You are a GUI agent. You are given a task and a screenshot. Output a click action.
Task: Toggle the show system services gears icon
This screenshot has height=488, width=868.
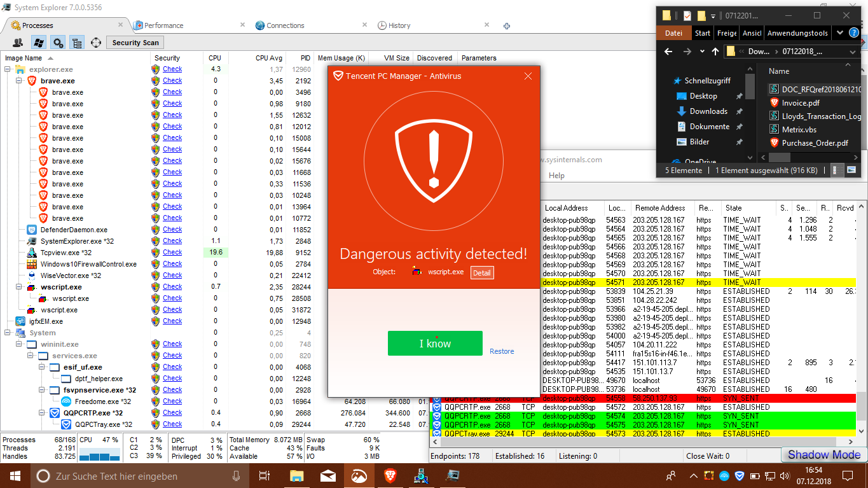tap(58, 43)
